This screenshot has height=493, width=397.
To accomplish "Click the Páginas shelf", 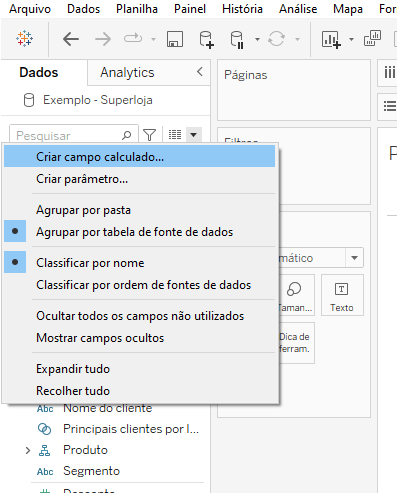I will [294, 90].
